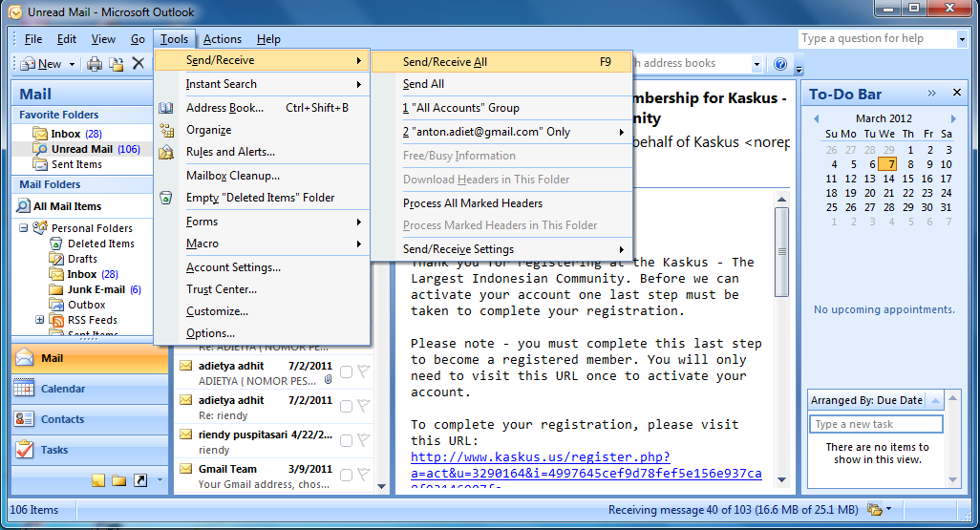
Task: Go to next month in To-Do calendar
Action: [x=952, y=118]
